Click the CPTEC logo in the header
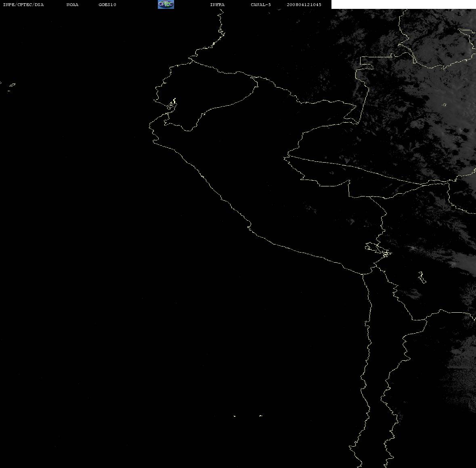476x468 pixels. click(166, 4)
